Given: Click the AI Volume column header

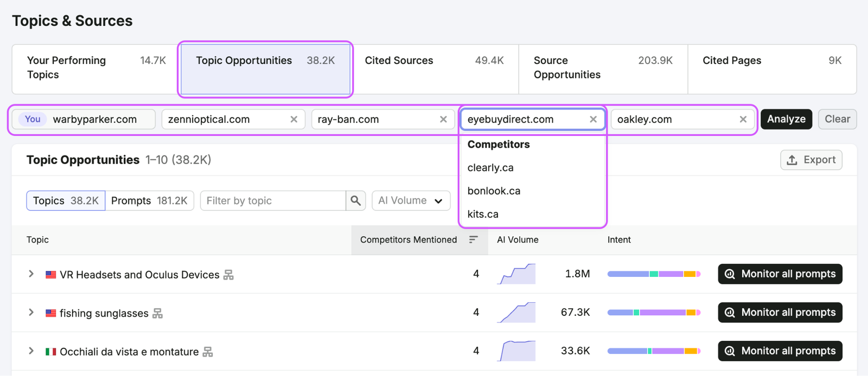Looking at the screenshot, I should tap(518, 239).
